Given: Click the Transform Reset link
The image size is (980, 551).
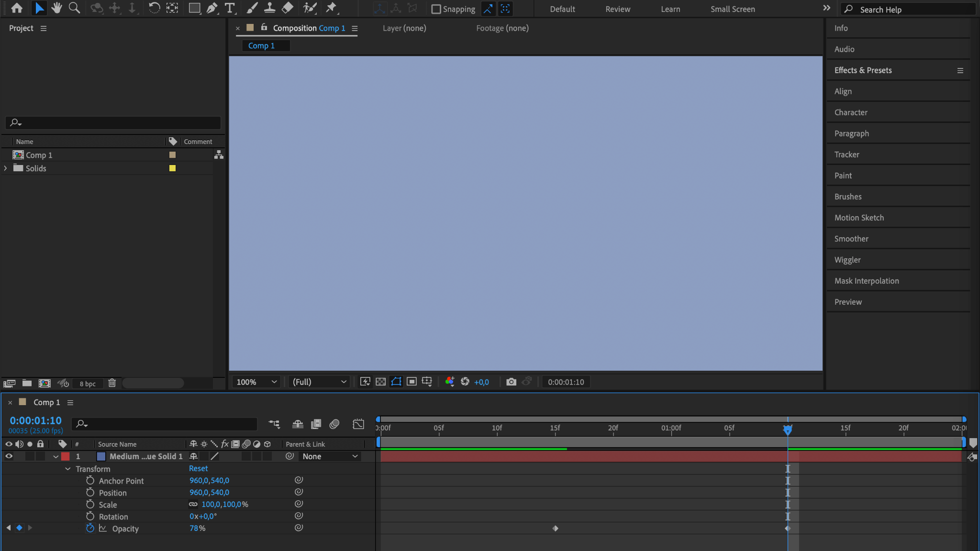Looking at the screenshot, I should (x=198, y=469).
